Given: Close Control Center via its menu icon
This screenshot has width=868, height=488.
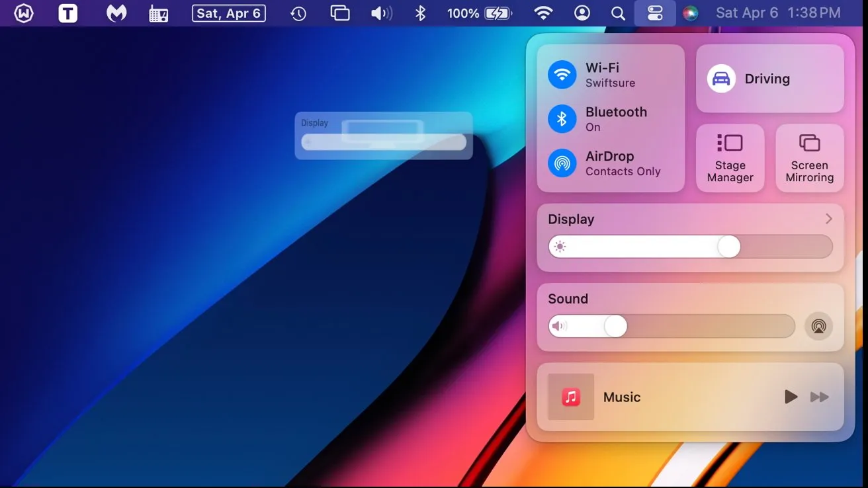Looking at the screenshot, I should click(655, 13).
